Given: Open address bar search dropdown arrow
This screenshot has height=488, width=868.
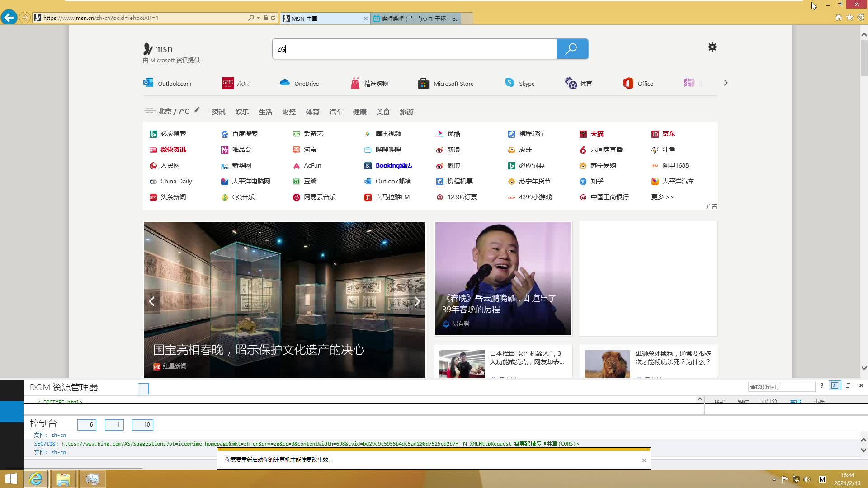Looking at the screenshot, I should [258, 18].
